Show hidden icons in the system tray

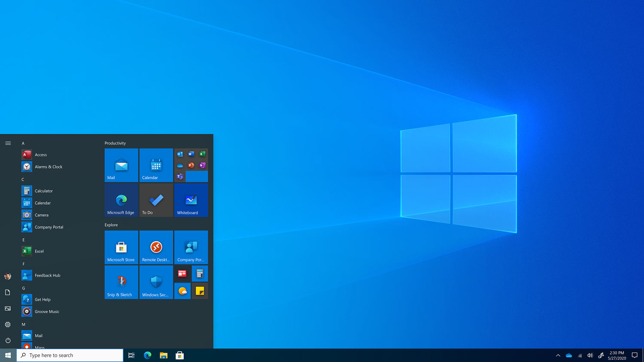point(558,355)
